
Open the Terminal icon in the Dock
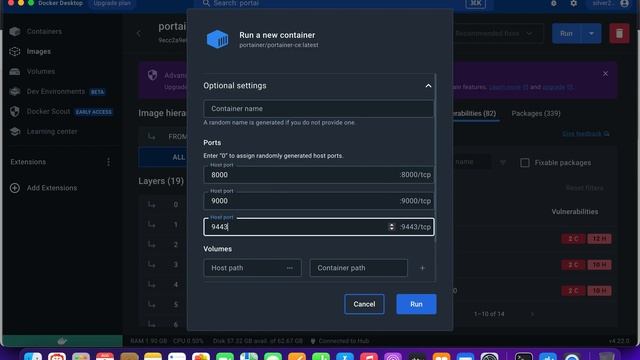(524, 356)
